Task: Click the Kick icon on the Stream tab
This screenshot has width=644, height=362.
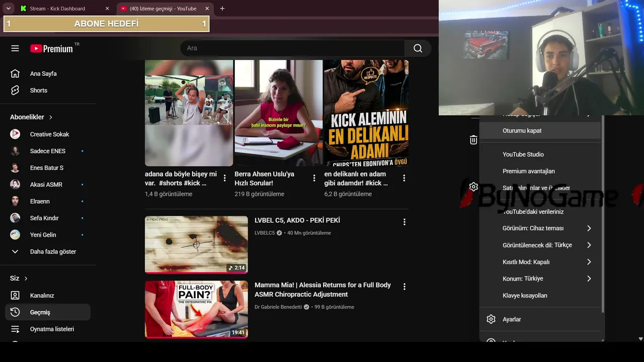Action: (24, 9)
